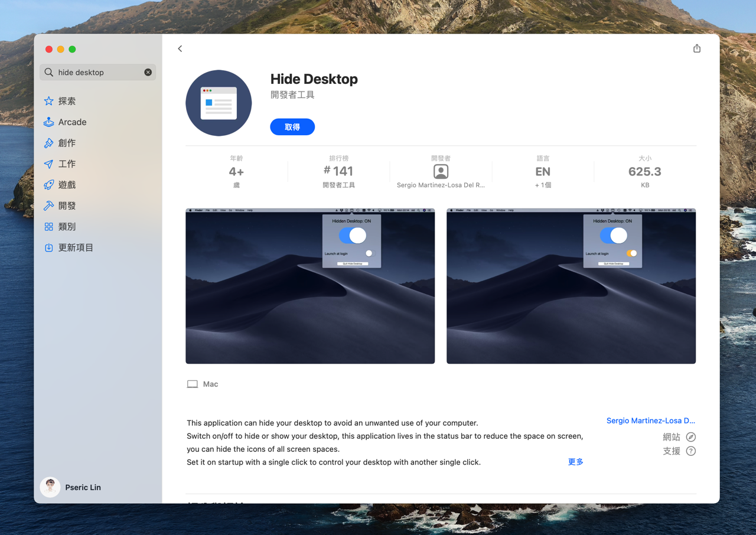Click the back chevron arrow

pyautogui.click(x=180, y=49)
